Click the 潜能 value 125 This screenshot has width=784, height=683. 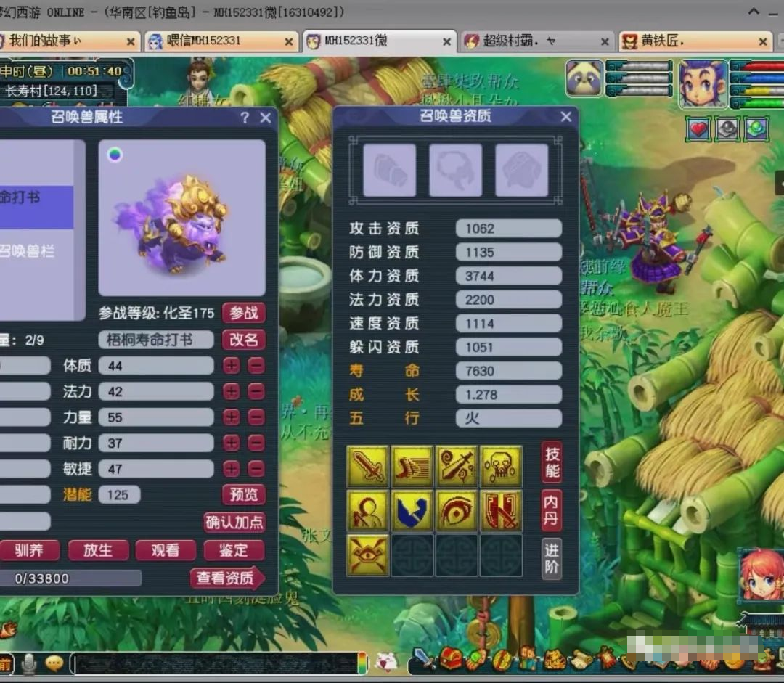coord(119,495)
